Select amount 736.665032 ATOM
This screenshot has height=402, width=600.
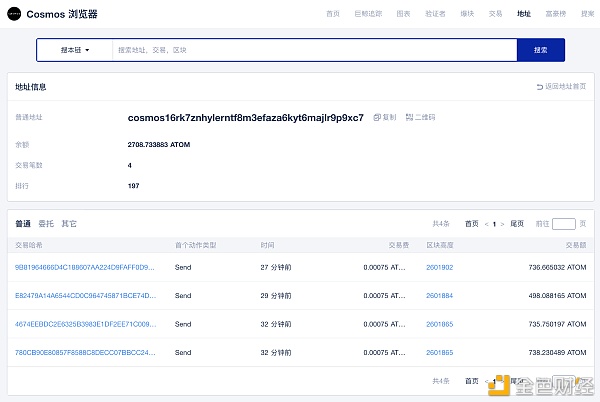pyautogui.click(x=558, y=267)
